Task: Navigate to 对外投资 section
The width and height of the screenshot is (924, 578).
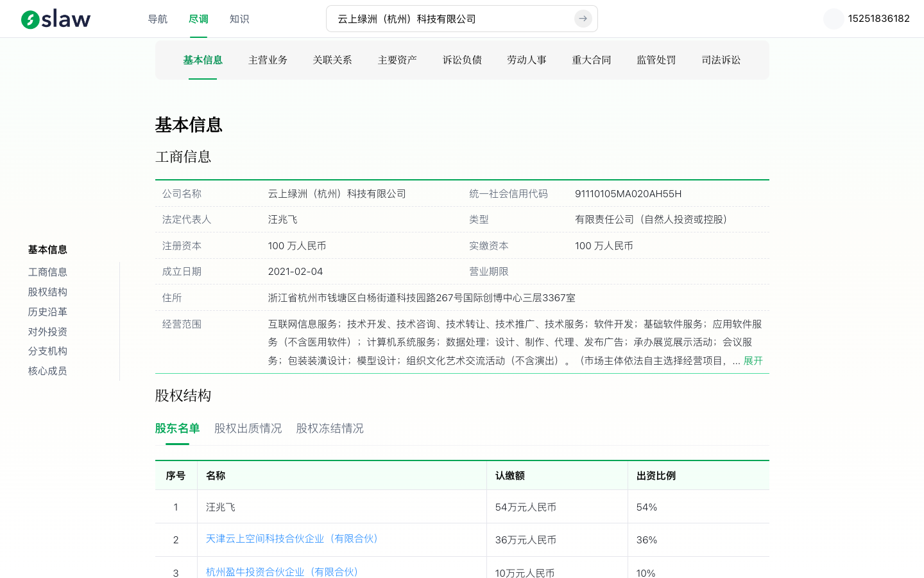Action: (47, 331)
